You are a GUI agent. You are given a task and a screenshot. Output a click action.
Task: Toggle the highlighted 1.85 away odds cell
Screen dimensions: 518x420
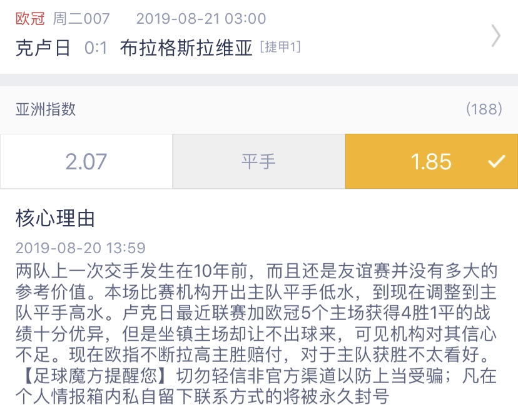pos(430,162)
